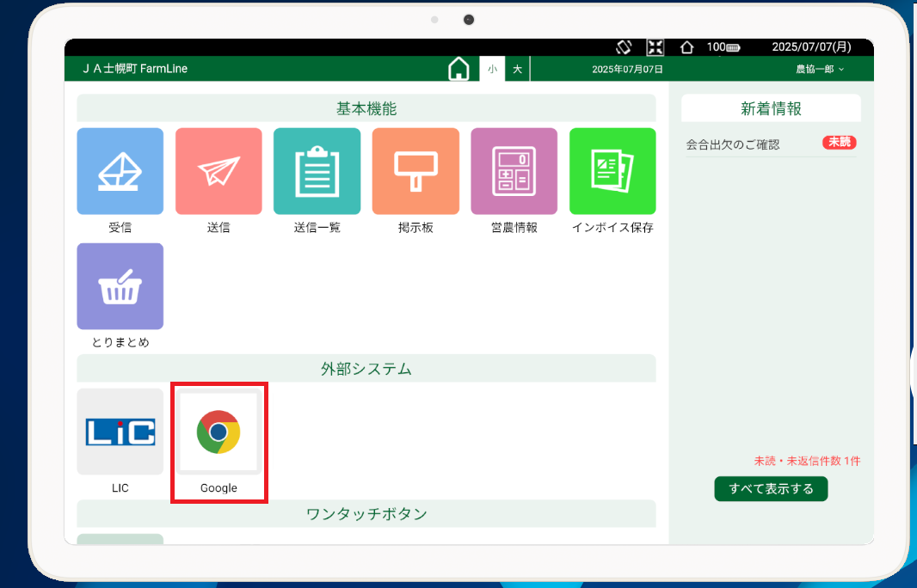Open the 掲示板 bulletin board icon
Image resolution: width=917 pixels, height=588 pixels.
415,171
